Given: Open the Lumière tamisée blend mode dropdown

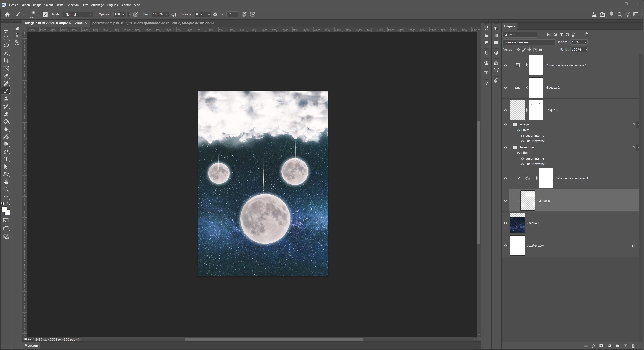Looking at the screenshot, I should click(529, 42).
